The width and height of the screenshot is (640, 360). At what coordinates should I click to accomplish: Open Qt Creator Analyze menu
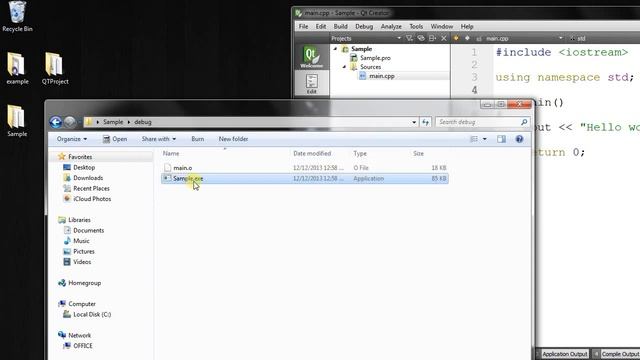click(391, 27)
